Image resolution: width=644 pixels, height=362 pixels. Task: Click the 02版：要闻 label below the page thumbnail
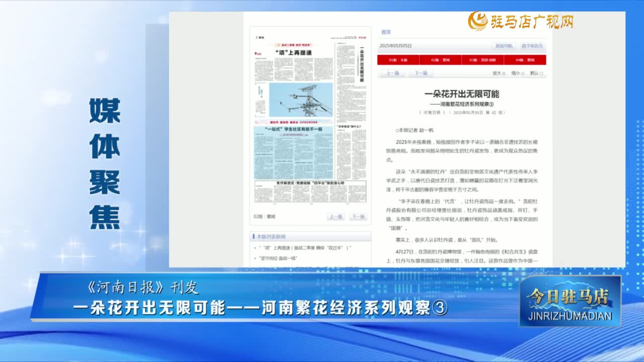[265, 217]
